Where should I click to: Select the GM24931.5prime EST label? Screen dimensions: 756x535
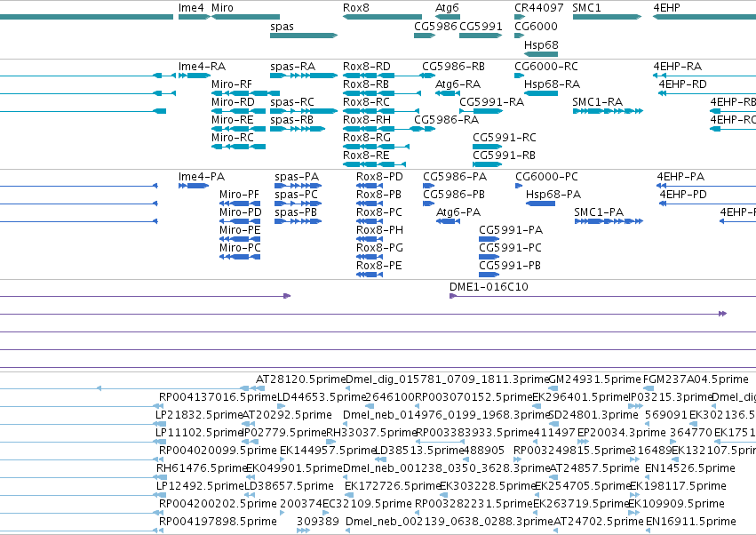tap(595, 379)
